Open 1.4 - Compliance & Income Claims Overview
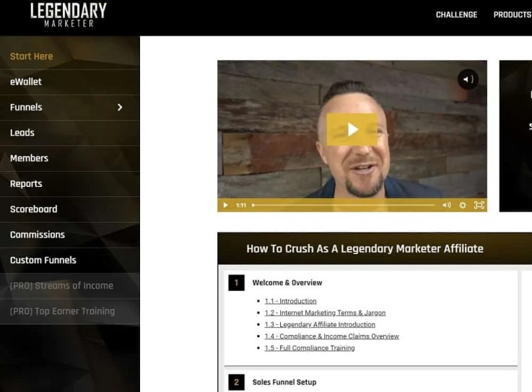532x392 pixels. (332, 336)
